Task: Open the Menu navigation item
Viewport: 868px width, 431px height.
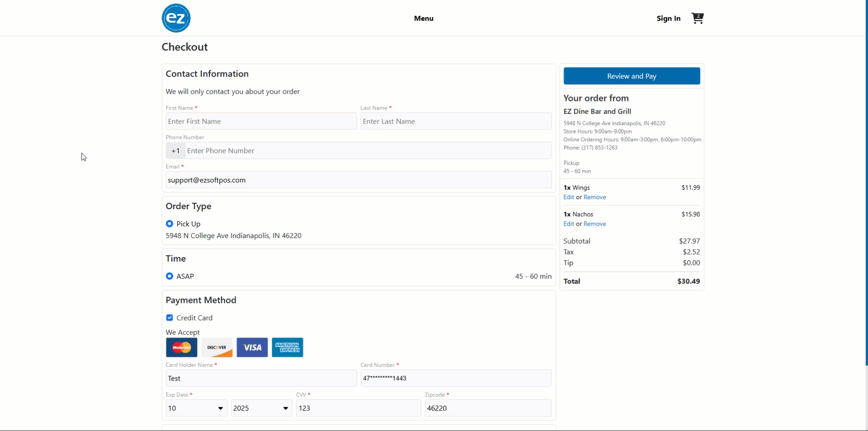Action: 424,18
